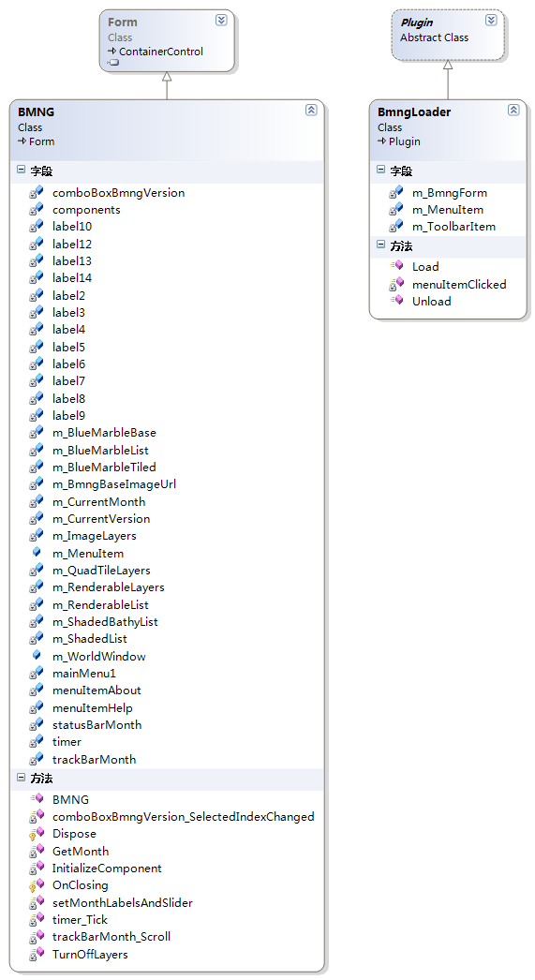This screenshot has width=535, height=980.
Task: Click the field icon next to label10
Action: (37, 226)
